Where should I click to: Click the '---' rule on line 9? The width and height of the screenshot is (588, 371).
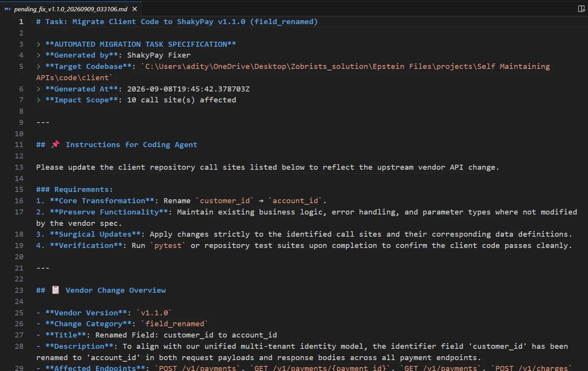pyautogui.click(x=43, y=123)
